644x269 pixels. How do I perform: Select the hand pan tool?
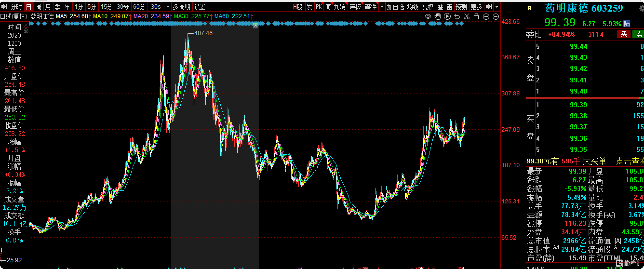coord(438,17)
